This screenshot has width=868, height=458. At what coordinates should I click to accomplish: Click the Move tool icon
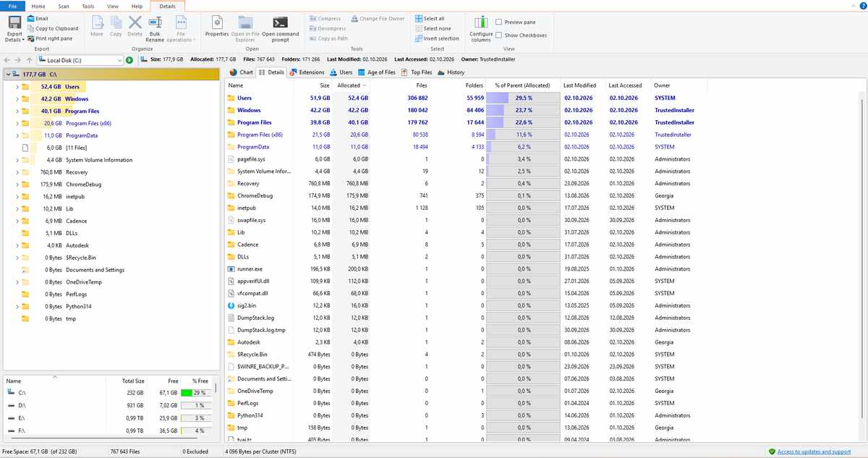(97, 22)
